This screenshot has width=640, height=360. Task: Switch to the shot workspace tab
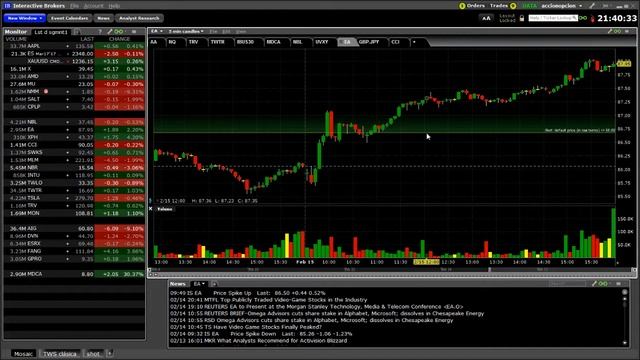coord(93,354)
